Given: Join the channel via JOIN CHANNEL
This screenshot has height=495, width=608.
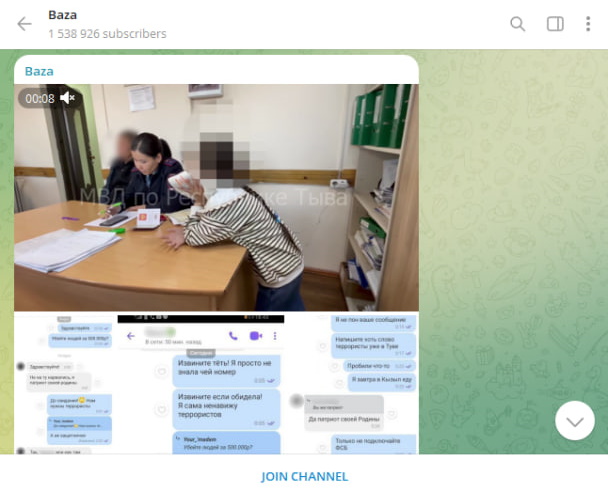Looking at the screenshot, I should [304, 476].
